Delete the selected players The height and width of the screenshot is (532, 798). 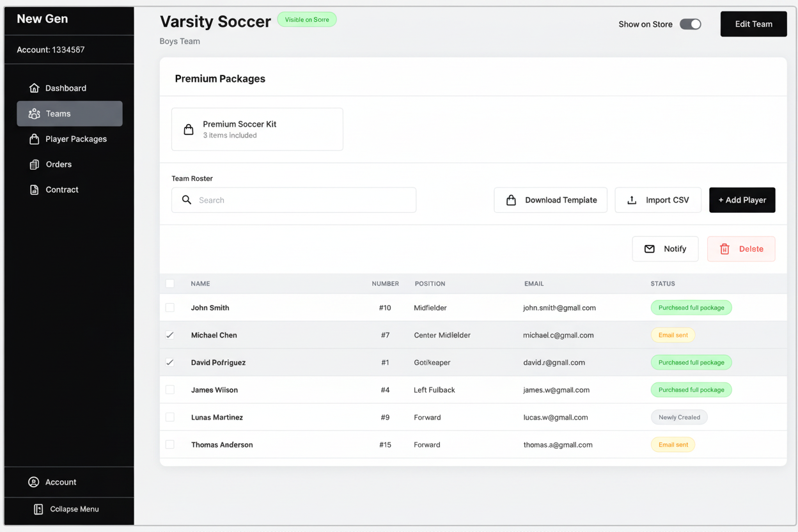pos(741,249)
